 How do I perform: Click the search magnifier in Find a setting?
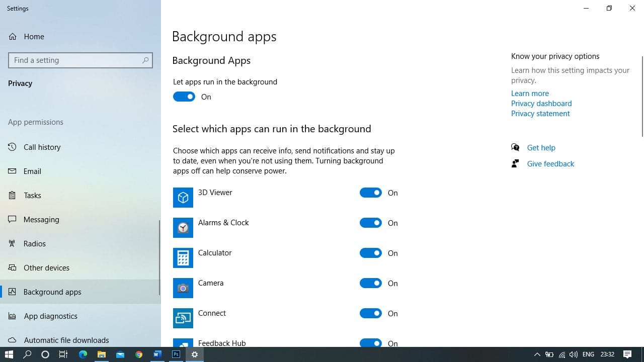click(145, 60)
